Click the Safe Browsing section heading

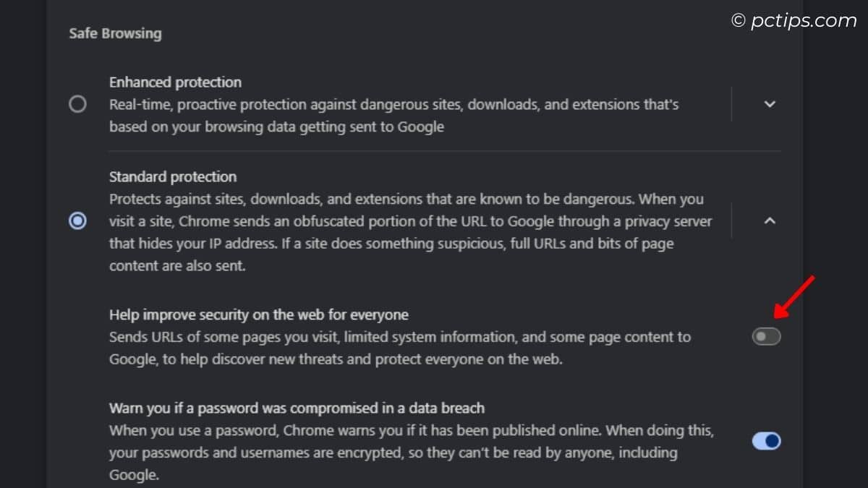(x=115, y=33)
